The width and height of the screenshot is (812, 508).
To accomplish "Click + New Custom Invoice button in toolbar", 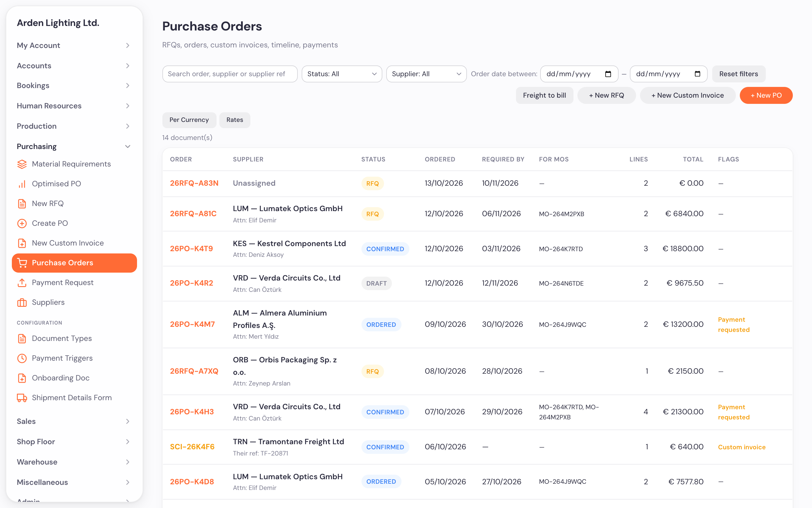I will point(687,95).
